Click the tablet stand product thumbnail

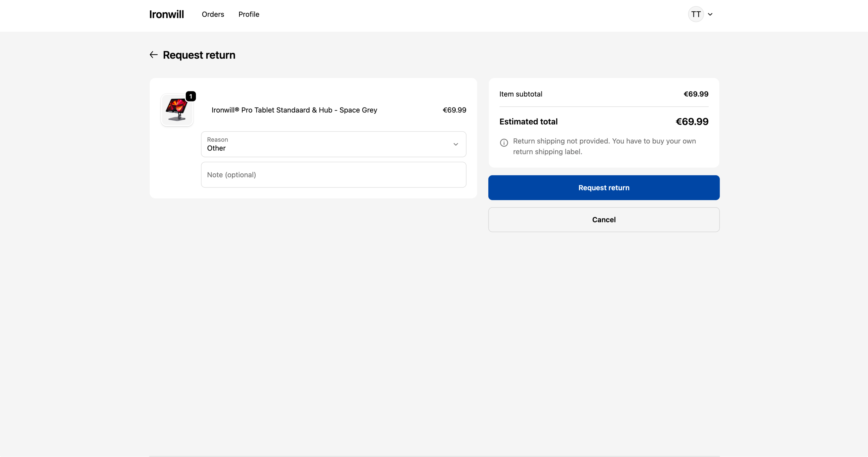(x=177, y=110)
